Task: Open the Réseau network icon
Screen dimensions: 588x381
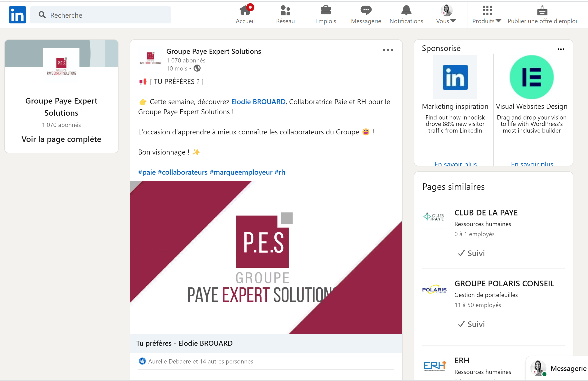Action: (x=285, y=10)
